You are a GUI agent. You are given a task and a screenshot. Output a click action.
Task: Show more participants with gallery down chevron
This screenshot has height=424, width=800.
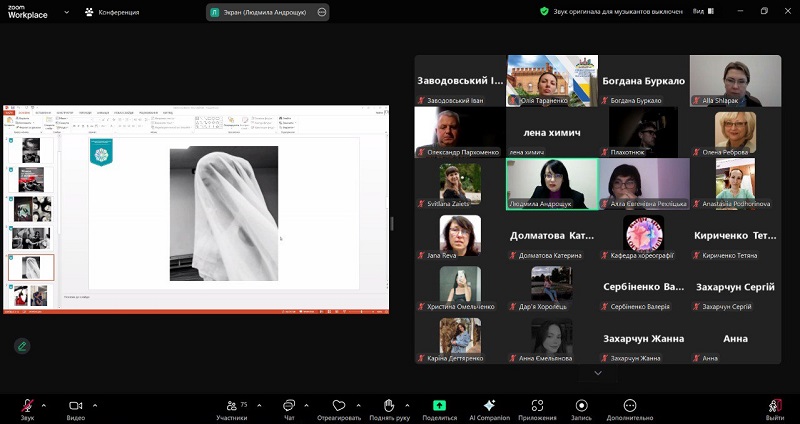pos(598,373)
